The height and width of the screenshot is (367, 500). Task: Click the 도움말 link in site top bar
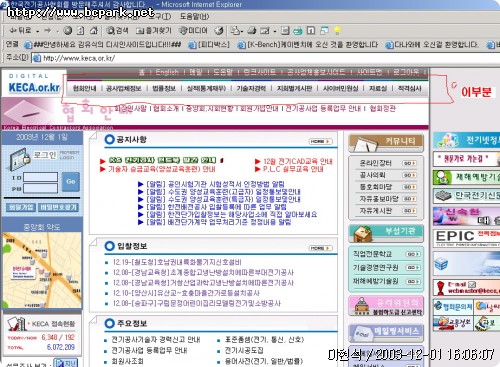point(223,72)
